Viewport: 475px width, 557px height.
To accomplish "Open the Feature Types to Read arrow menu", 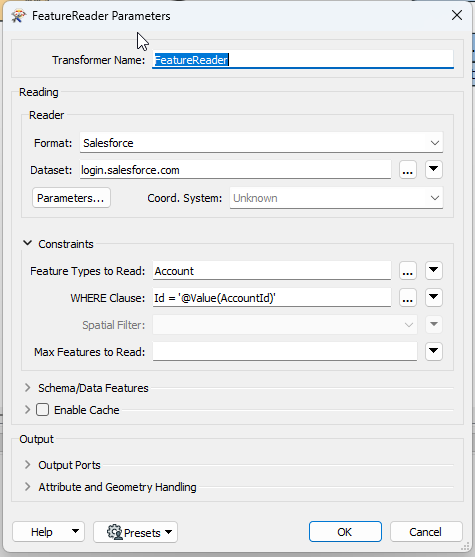I will pyautogui.click(x=433, y=271).
